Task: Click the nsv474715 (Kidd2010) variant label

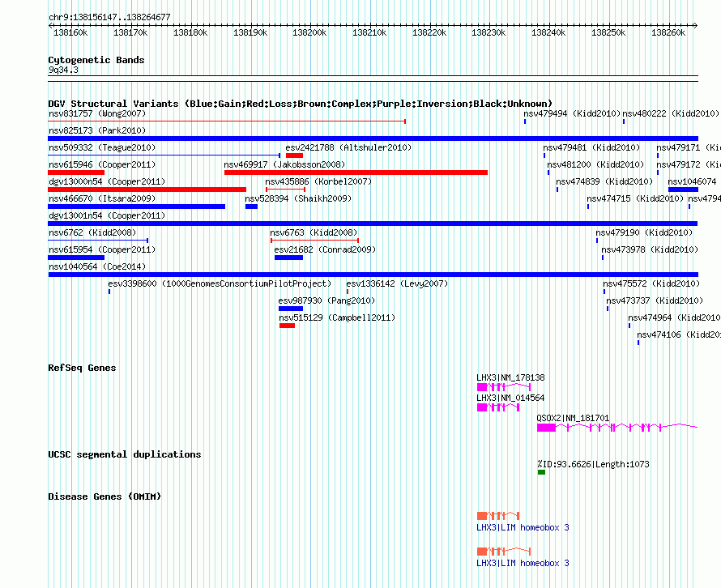Action: [635, 198]
